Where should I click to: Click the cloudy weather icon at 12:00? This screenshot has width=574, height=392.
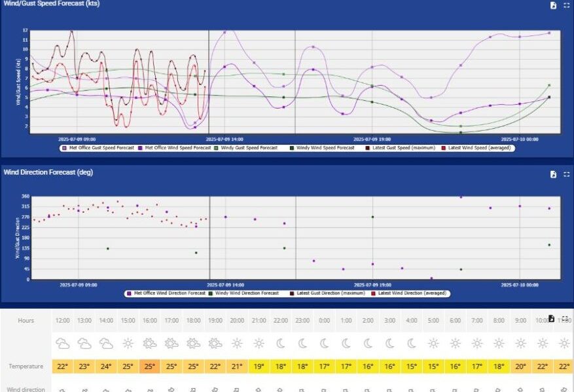point(63,344)
